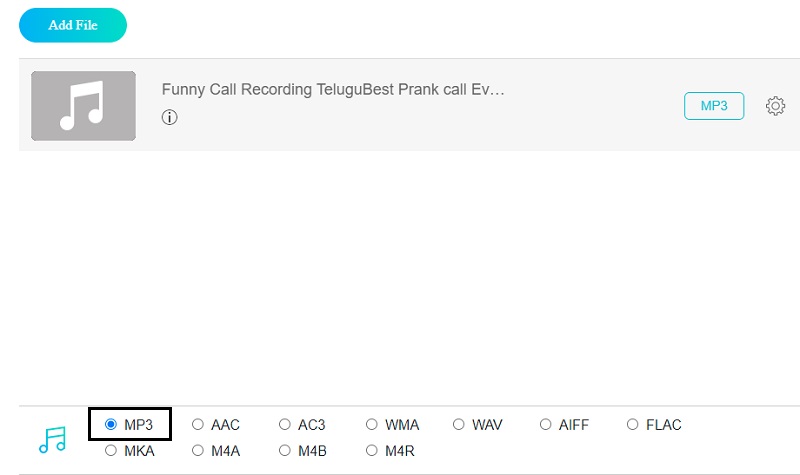Select FLAC lossless format
This screenshot has width=800, height=475.
(x=633, y=425)
